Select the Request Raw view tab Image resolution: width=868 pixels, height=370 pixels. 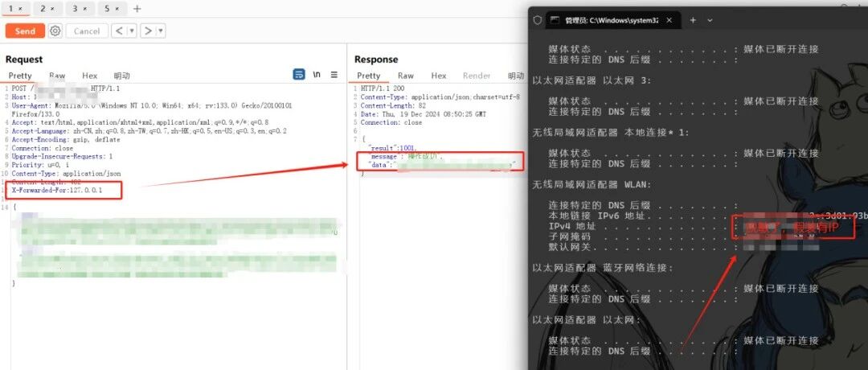57,76
